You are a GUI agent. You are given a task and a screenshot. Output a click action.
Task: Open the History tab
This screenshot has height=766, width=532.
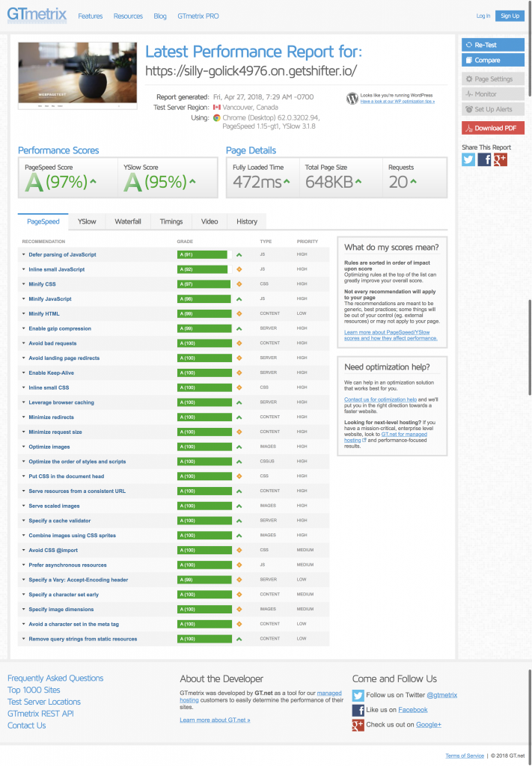point(247,221)
